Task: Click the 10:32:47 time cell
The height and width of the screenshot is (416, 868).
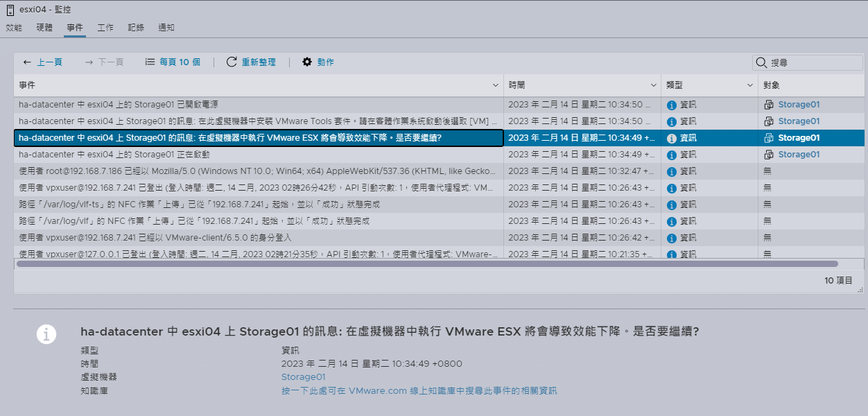Action: pyautogui.click(x=582, y=172)
